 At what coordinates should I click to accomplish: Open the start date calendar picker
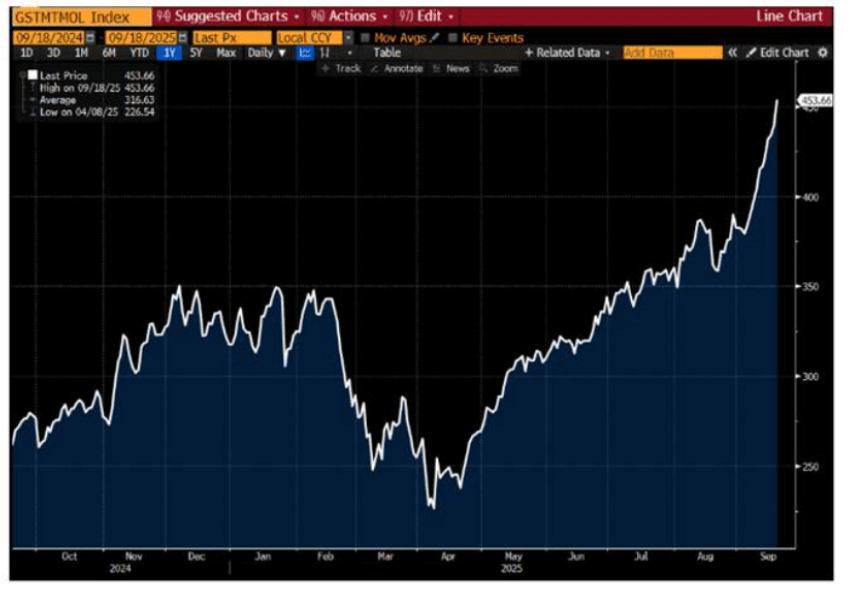click(x=88, y=38)
